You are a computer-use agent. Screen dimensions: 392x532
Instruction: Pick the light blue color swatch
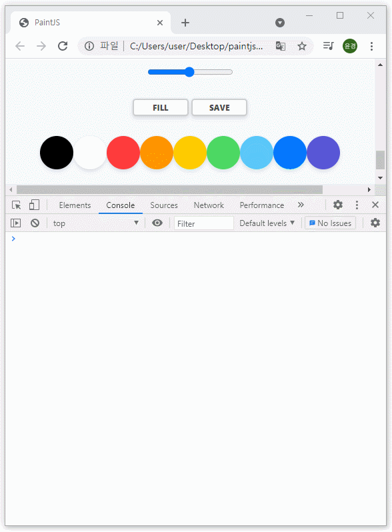click(x=257, y=153)
